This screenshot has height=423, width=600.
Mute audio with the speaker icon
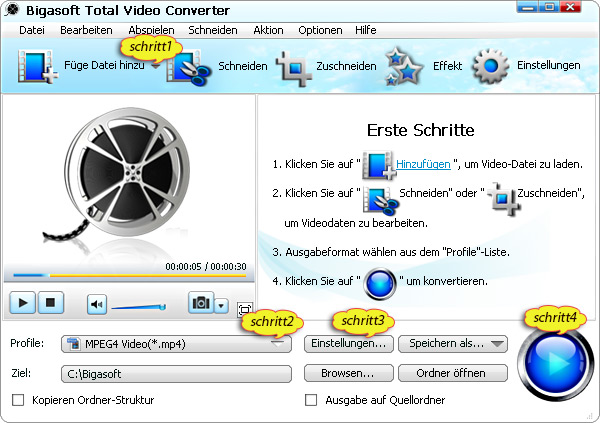click(x=96, y=304)
